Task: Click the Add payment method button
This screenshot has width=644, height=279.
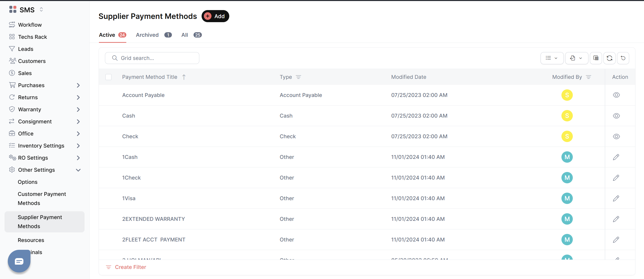Action: [x=215, y=16]
